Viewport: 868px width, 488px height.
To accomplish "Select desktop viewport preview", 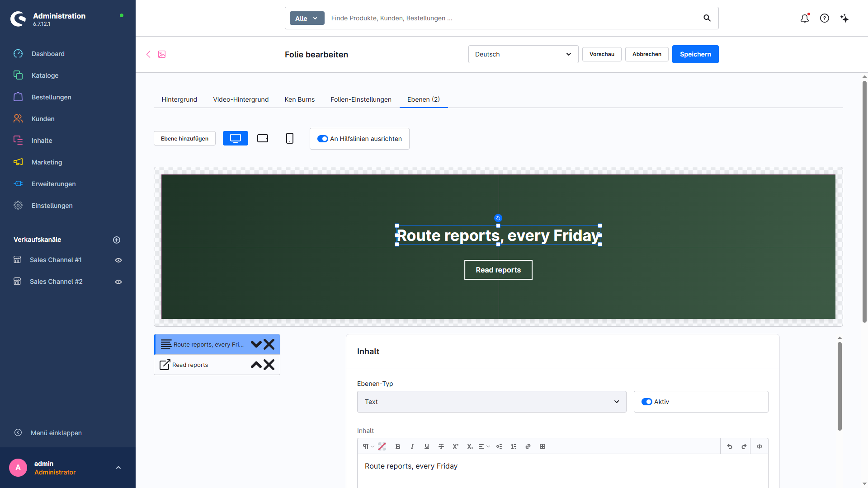I will (236, 138).
